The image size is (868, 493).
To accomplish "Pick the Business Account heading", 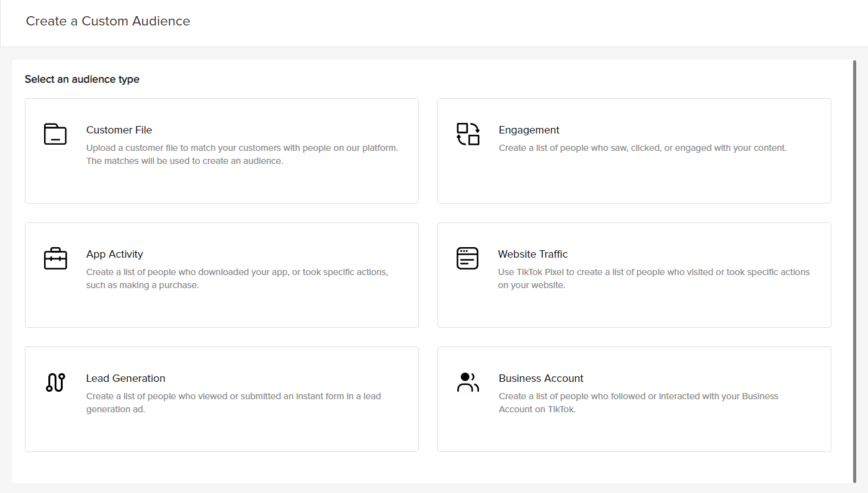I will (x=541, y=378).
